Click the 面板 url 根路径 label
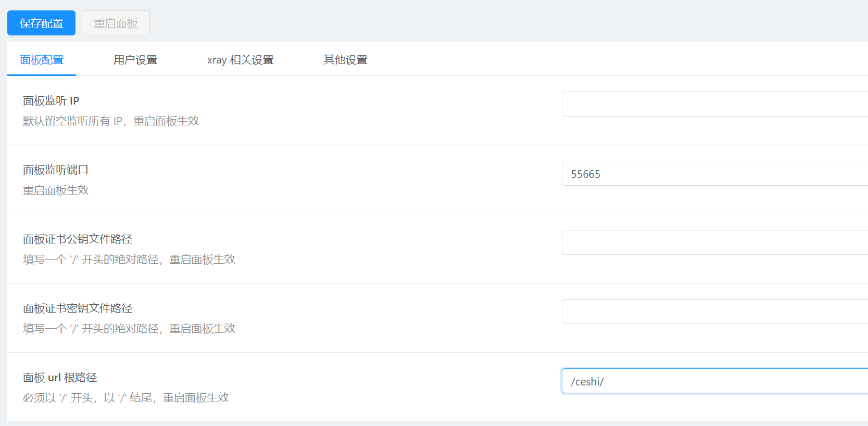The image size is (868, 426). click(60, 378)
